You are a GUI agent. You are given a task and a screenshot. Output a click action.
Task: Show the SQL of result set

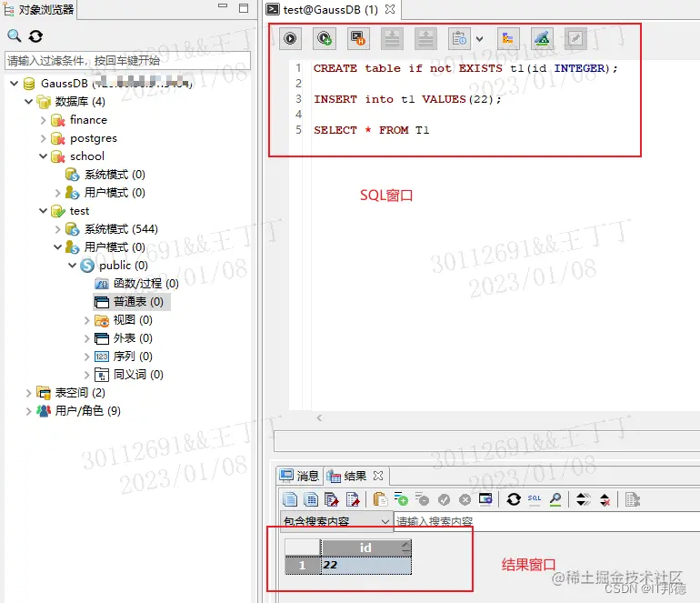coord(535,499)
